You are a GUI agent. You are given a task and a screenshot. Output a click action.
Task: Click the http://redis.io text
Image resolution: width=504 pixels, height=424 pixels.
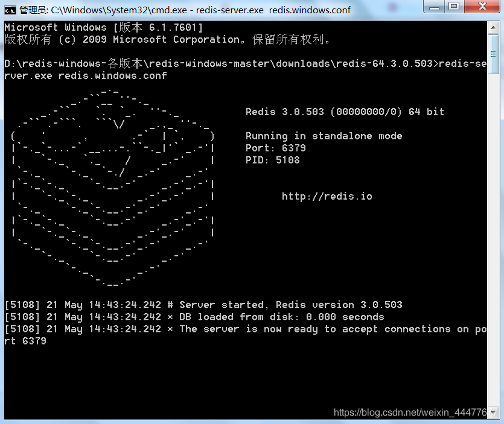(327, 196)
